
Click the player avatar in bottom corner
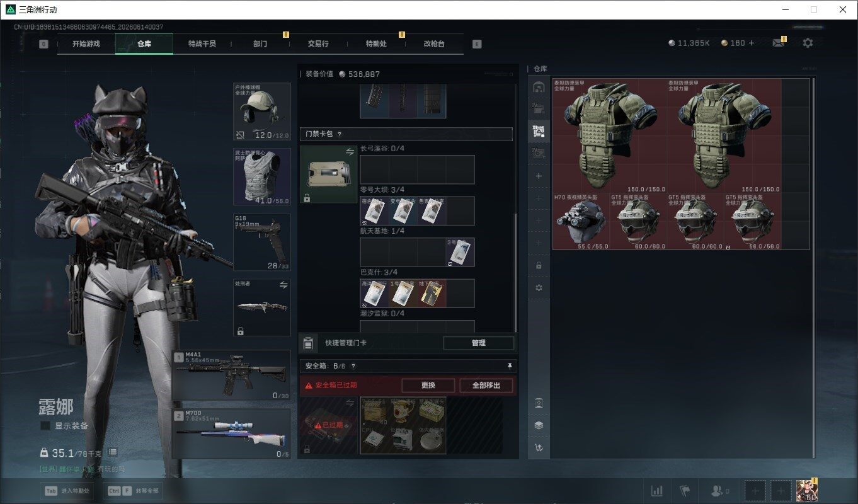pos(806,490)
